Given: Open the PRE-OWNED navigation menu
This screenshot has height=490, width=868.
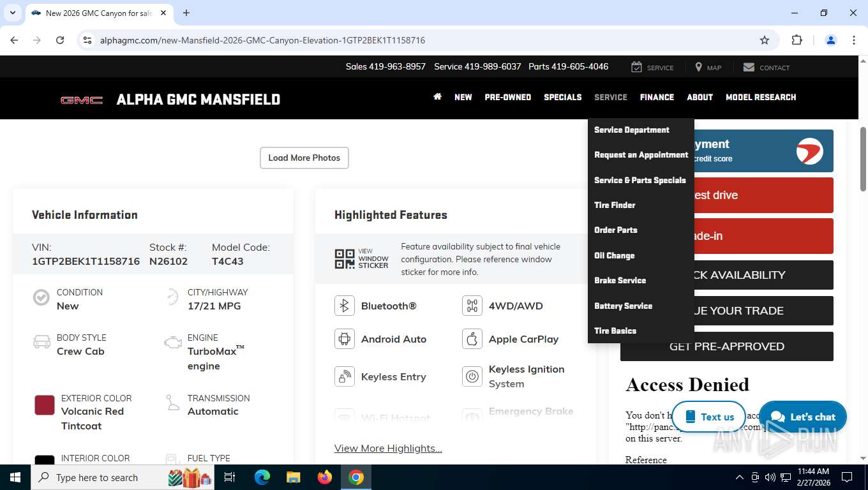Looking at the screenshot, I should pyautogui.click(x=508, y=97).
